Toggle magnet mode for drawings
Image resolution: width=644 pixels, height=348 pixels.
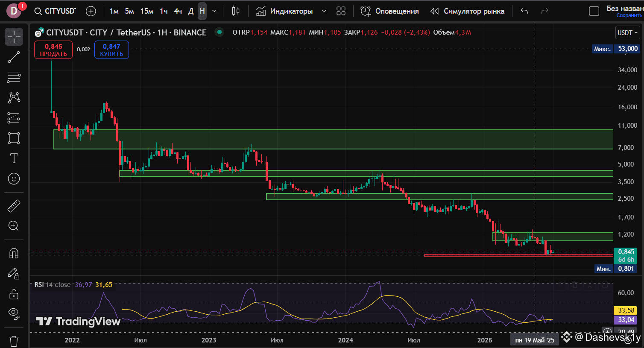coord(14,253)
